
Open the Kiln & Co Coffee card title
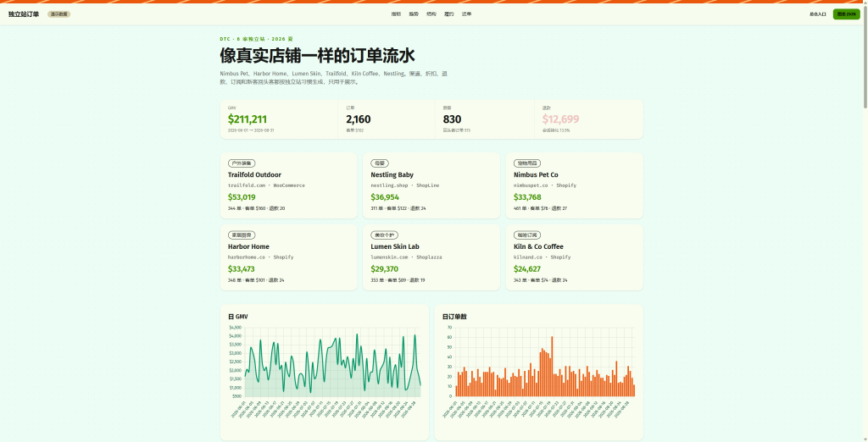538,246
